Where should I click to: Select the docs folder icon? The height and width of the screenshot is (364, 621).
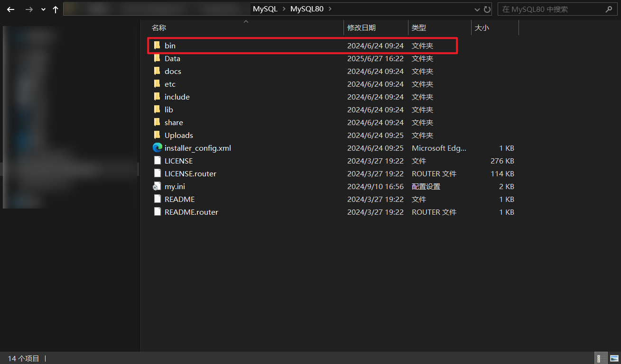click(157, 71)
